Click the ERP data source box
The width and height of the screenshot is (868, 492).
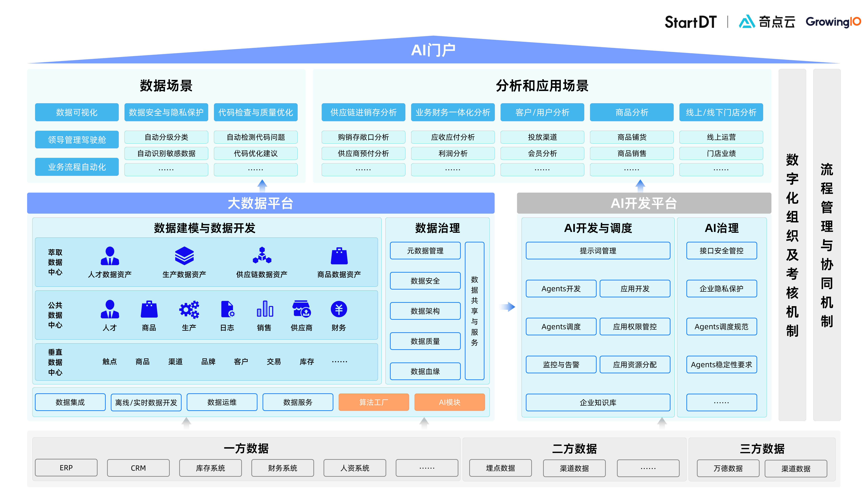[x=66, y=468]
